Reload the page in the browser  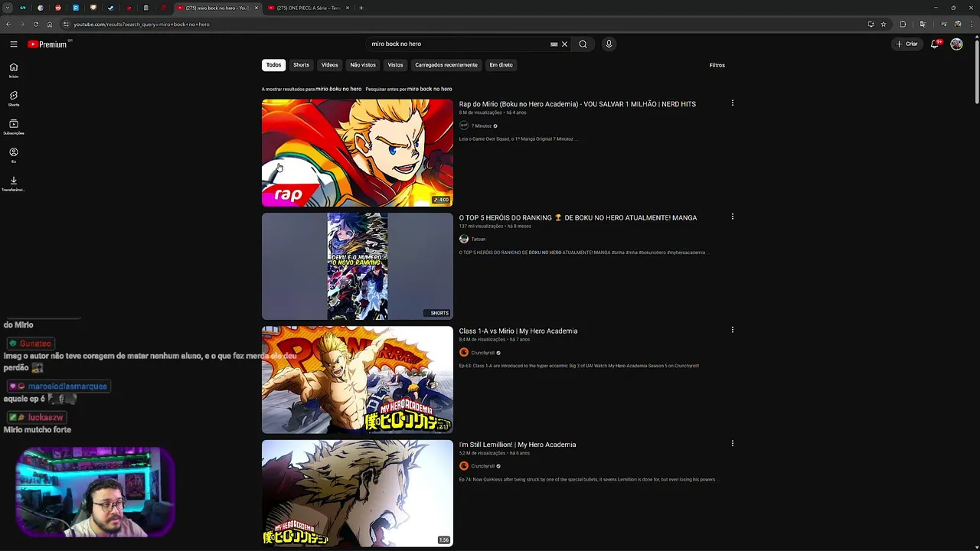pos(35,24)
